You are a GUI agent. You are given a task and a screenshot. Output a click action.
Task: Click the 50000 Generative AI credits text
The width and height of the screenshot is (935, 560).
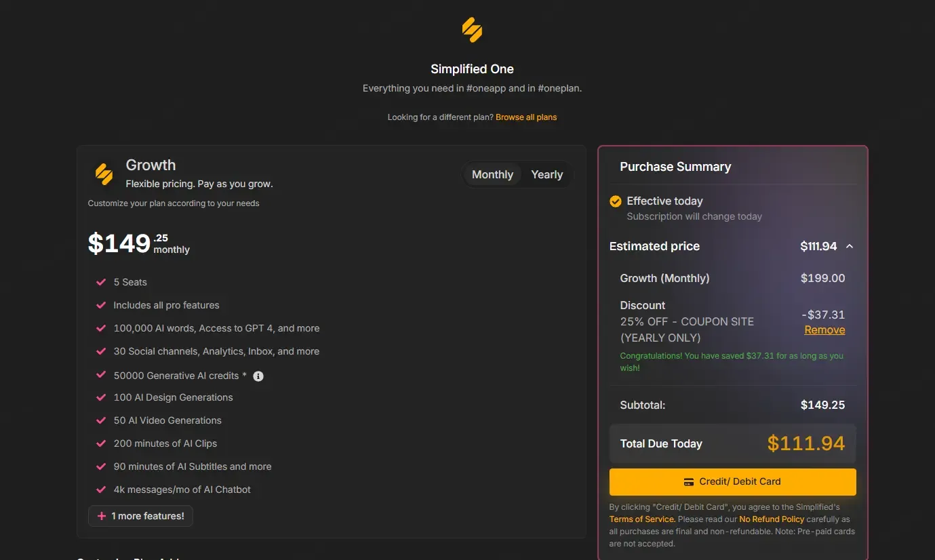click(x=180, y=376)
